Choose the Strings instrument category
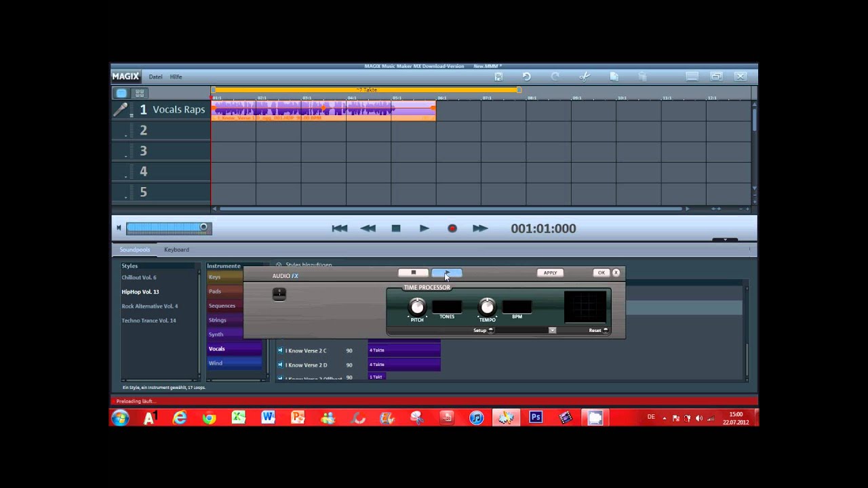This screenshot has width=868, height=488. tap(224, 320)
